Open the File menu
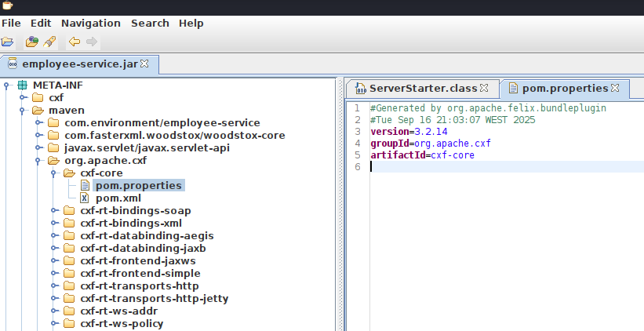 (x=11, y=24)
